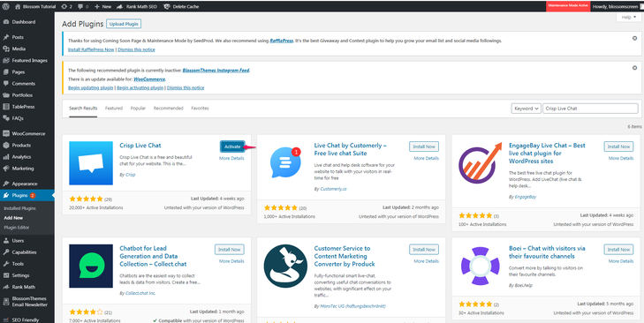644x323 pixels.
Task: Click the Customerly chat bubble thumbnail
Action: point(285,163)
